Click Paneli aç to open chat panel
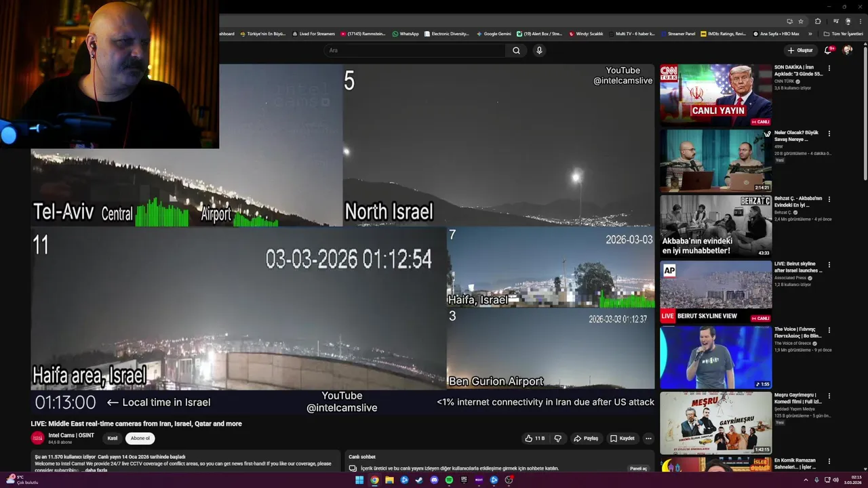The width and height of the screenshot is (868, 488). (639, 468)
